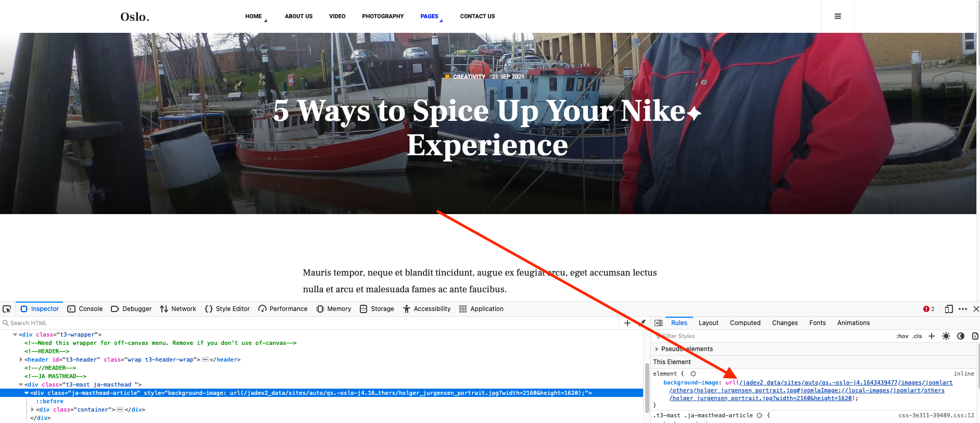Click the article headline text

(x=487, y=128)
